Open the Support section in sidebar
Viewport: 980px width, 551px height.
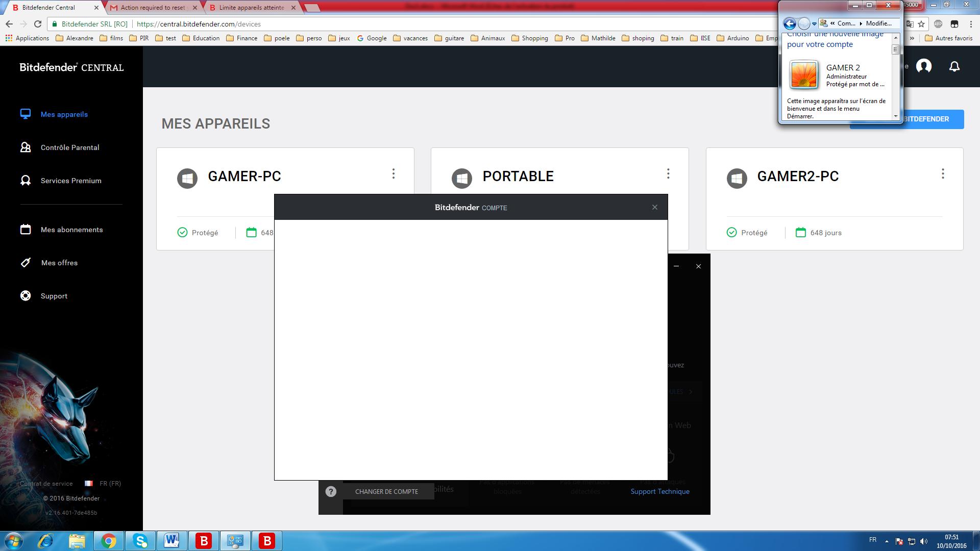[44, 296]
